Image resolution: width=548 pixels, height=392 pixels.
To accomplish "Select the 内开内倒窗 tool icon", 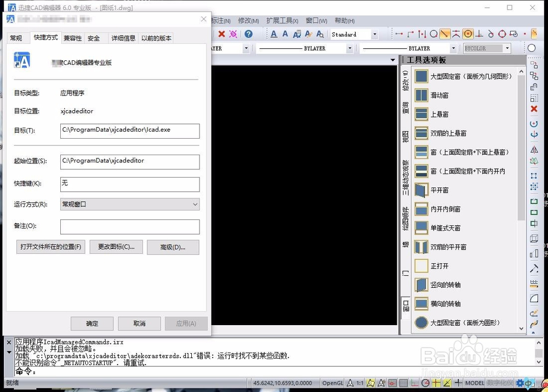I will point(421,209).
